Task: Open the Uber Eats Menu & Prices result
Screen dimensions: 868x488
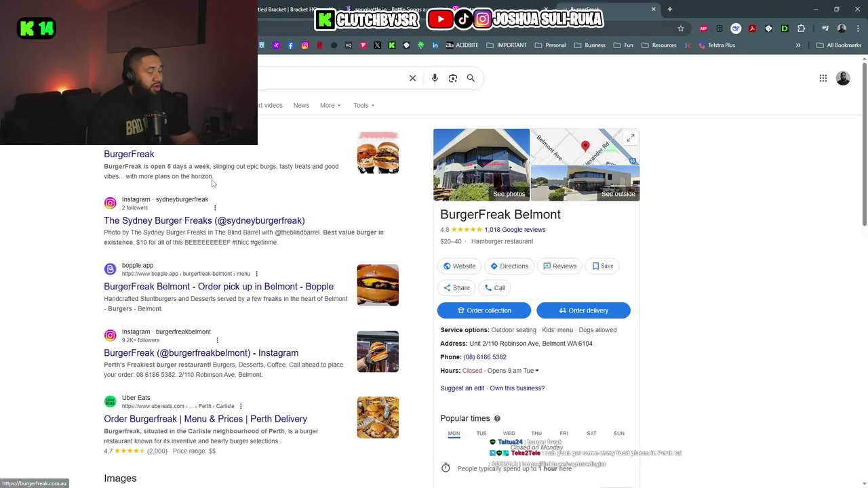Action: tap(205, 419)
